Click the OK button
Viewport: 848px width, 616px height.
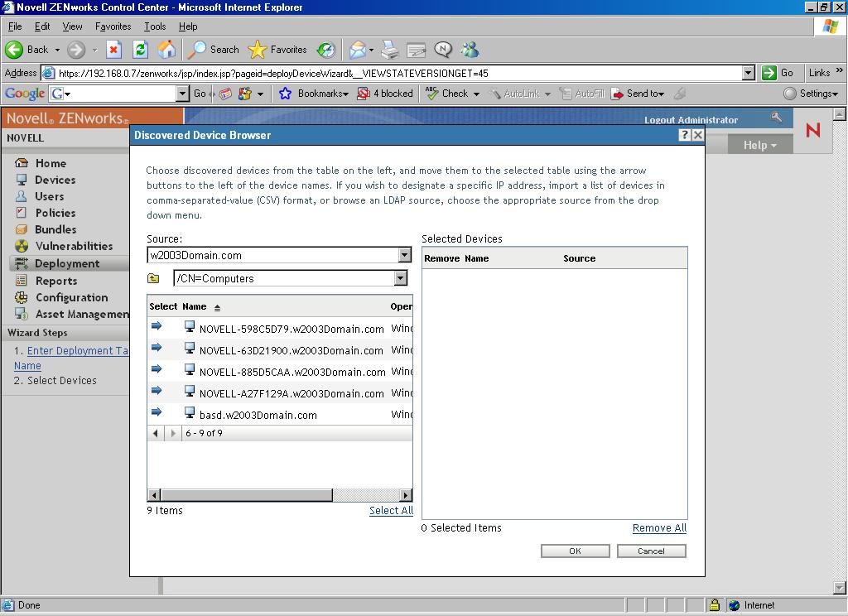[575, 551]
